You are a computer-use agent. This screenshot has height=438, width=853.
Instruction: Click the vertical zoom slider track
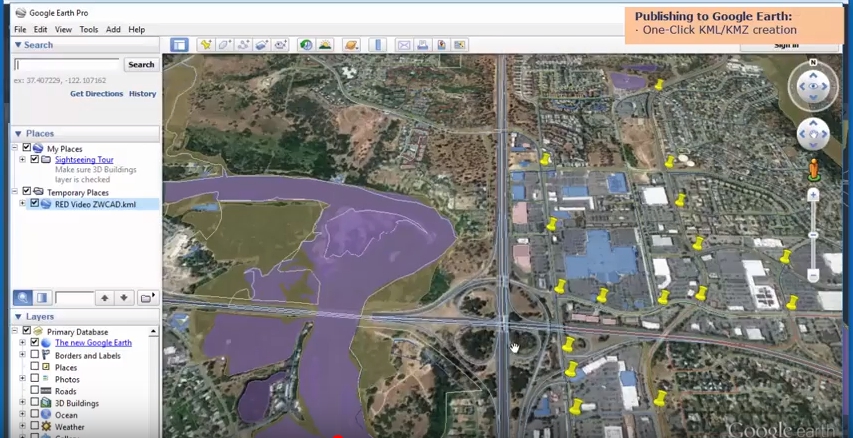pos(813,235)
